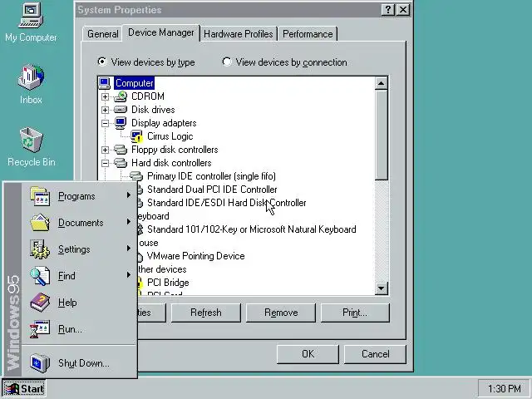This screenshot has width=532, height=399.
Task: Switch to the Device Manager tab
Action: (x=160, y=32)
